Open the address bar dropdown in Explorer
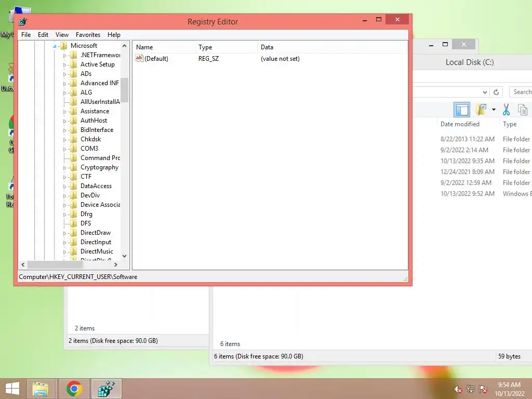Image resolution: width=532 pixels, height=399 pixels. point(485,92)
